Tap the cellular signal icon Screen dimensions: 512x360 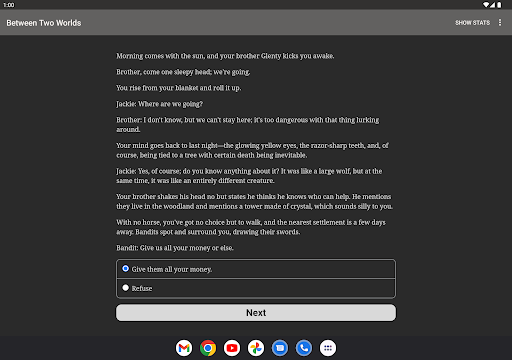[492, 5]
